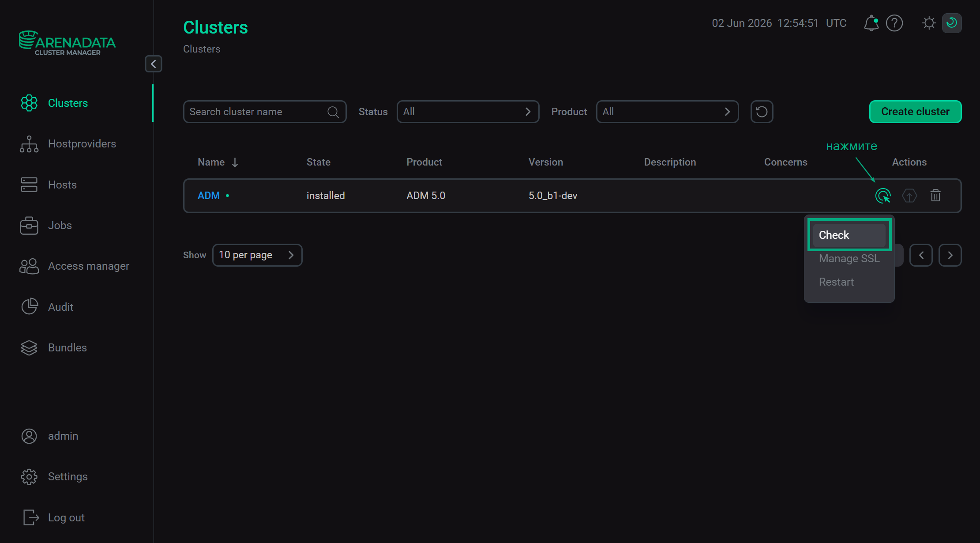Open the ADM cluster link

209,196
